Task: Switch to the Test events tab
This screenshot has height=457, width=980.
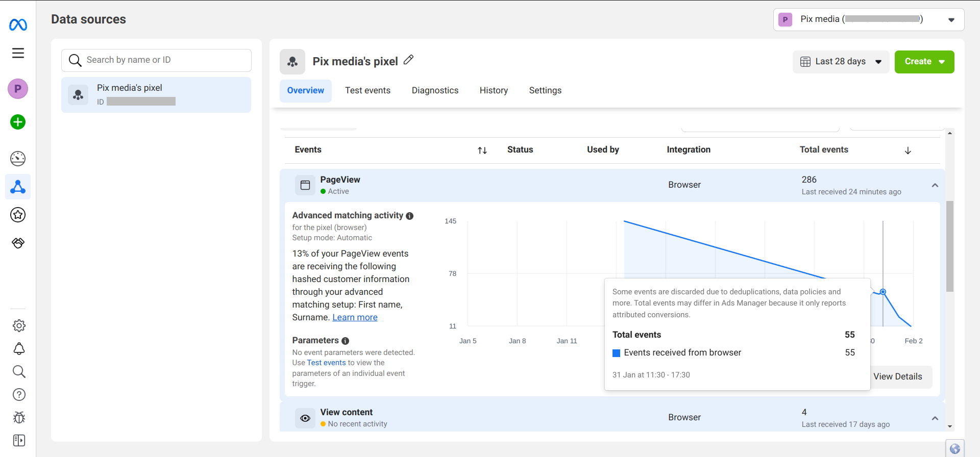Action: tap(367, 90)
